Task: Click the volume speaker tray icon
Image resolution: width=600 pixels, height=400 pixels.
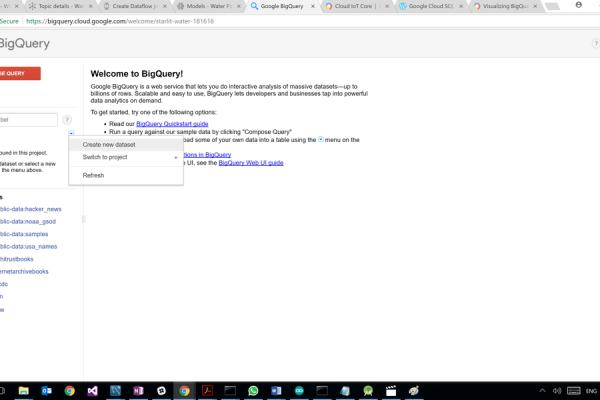Action: pyautogui.click(x=557, y=391)
